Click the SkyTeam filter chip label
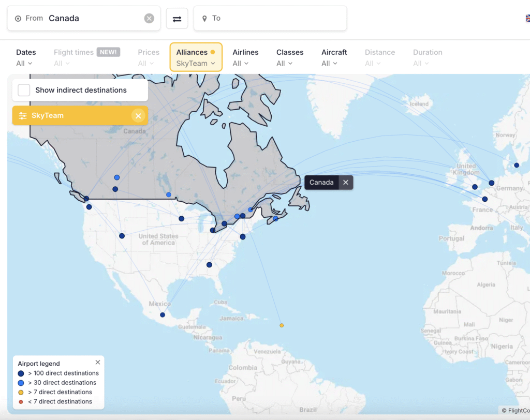The image size is (530, 420). pos(48,116)
